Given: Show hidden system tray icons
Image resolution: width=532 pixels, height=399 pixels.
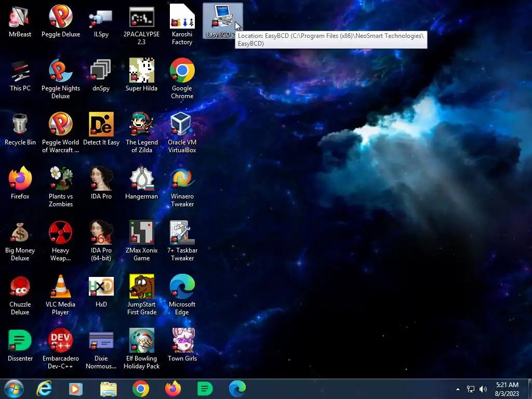Looking at the screenshot, I should pos(458,389).
